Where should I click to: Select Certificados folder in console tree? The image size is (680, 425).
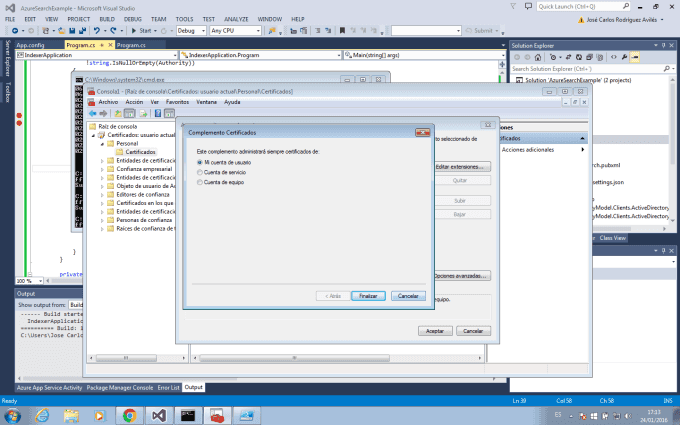pos(136,152)
